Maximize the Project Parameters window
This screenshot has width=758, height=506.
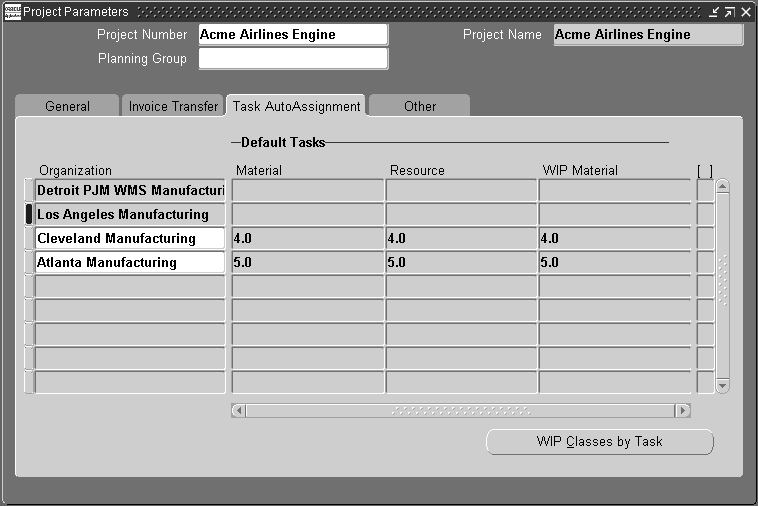[x=729, y=12]
